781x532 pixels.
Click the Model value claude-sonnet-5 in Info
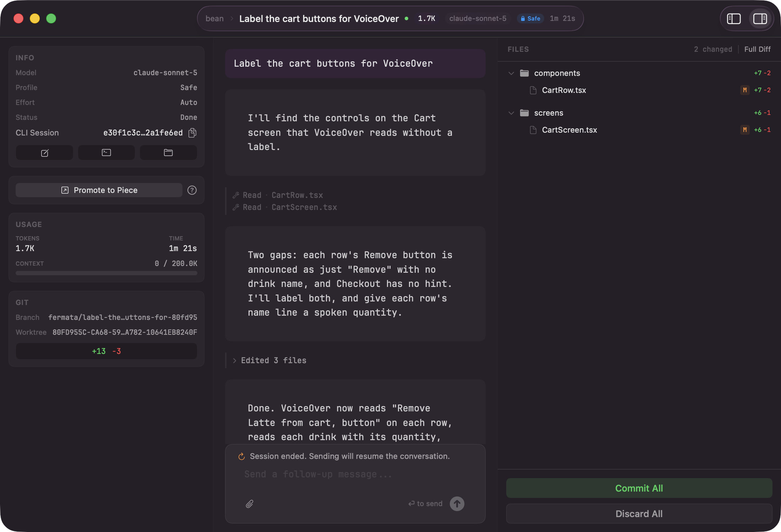pos(165,73)
